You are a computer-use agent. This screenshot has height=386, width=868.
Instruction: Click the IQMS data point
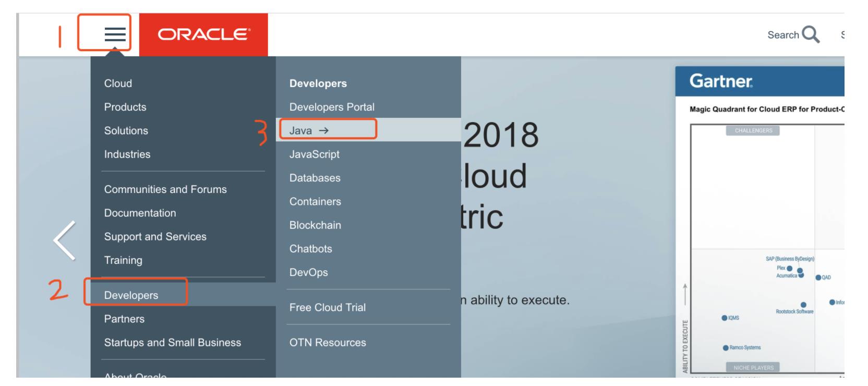pyautogui.click(x=725, y=318)
